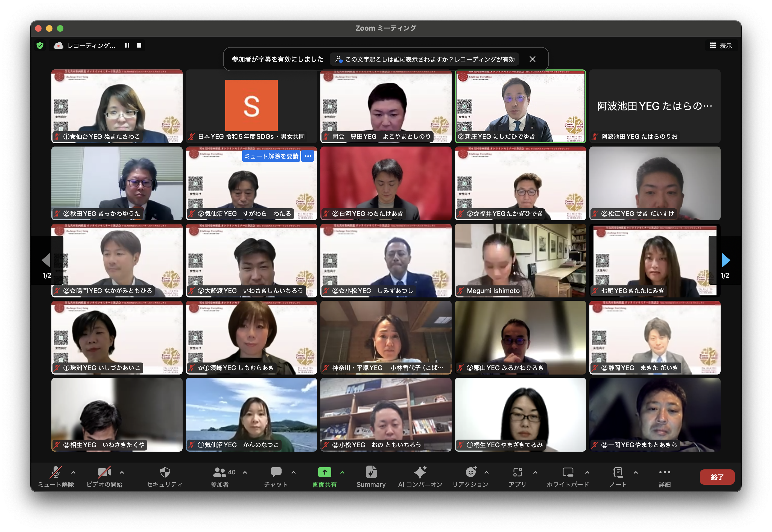
Task: Expand screen share options chevron
Action: tap(342, 473)
